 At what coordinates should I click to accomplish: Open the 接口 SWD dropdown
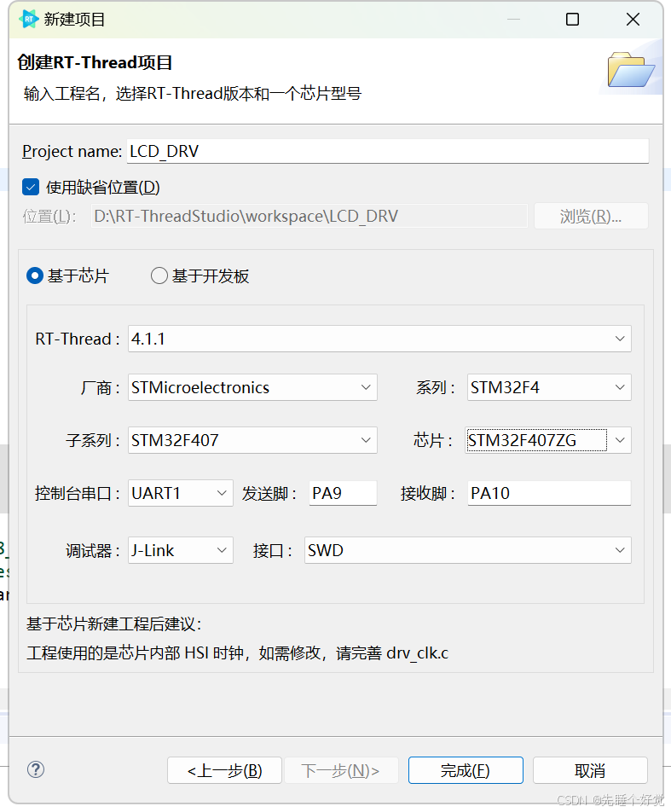point(468,550)
